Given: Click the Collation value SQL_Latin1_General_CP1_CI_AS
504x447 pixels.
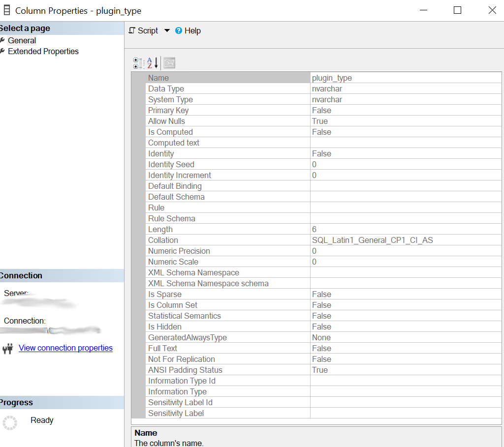Looking at the screenshot, I should coord(372,240).
